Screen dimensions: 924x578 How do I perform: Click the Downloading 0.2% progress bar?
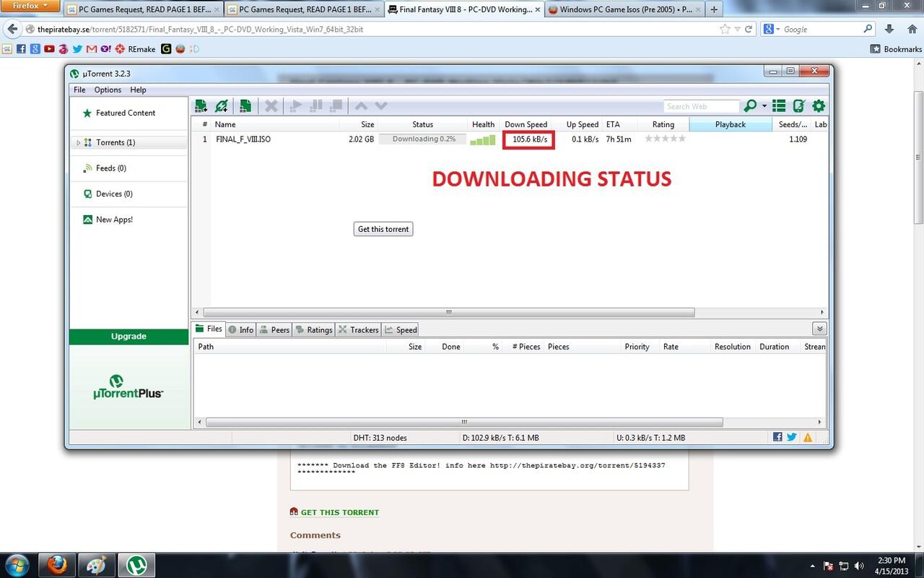click(424, 139)
